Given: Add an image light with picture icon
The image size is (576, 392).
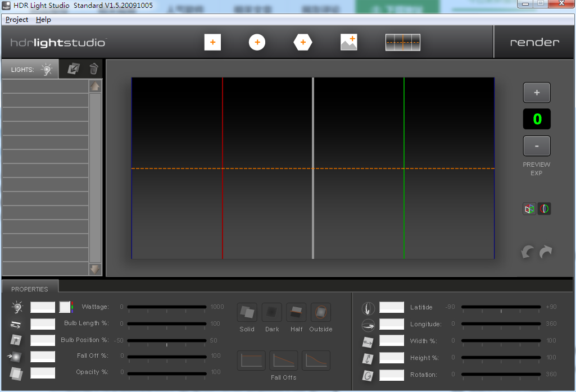Looking at the screenshot, I should pos(348,42).
